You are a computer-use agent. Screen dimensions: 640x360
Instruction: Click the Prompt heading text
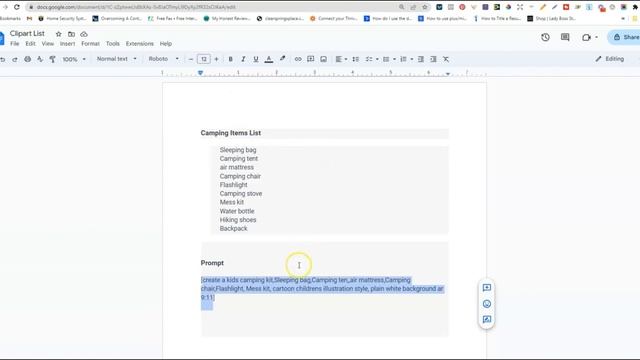(212, 263)
